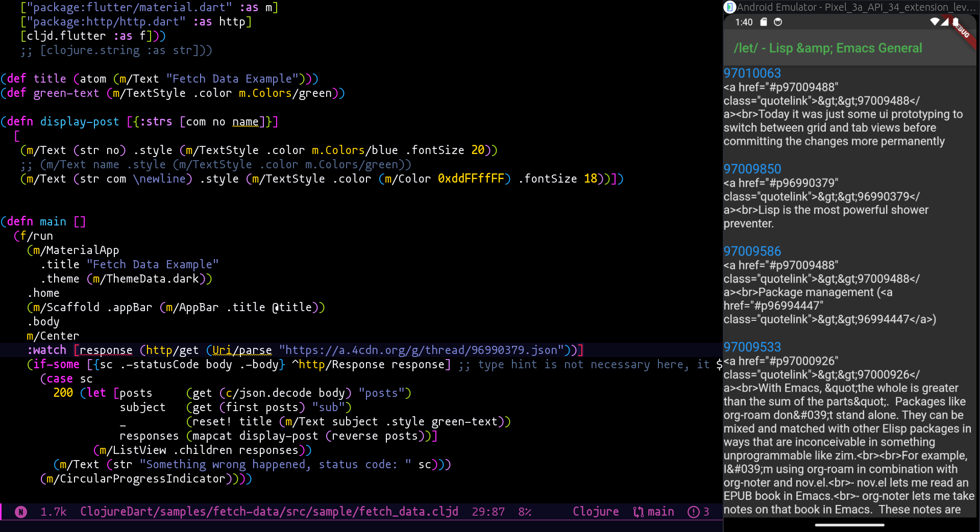This screenshot has height=532, width=980.
Task: Tap the Android gesture navigation bar
Action: pos(849,524)
